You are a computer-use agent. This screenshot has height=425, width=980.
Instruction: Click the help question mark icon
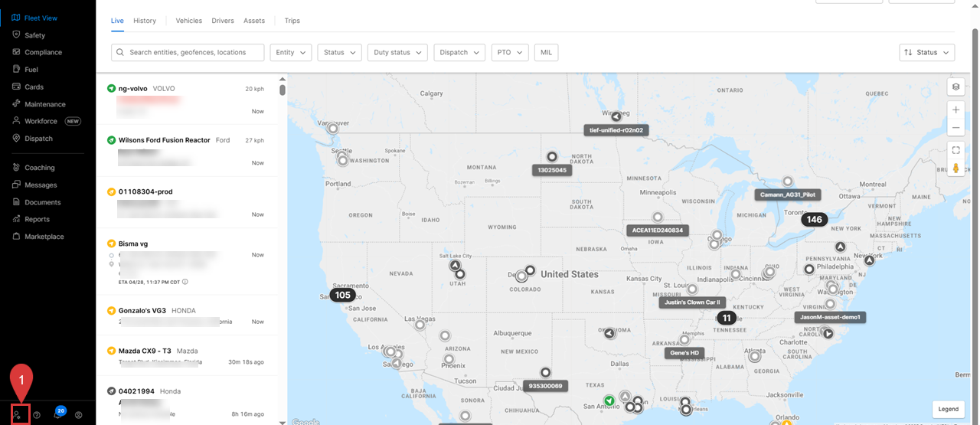[x=37, y=414]
